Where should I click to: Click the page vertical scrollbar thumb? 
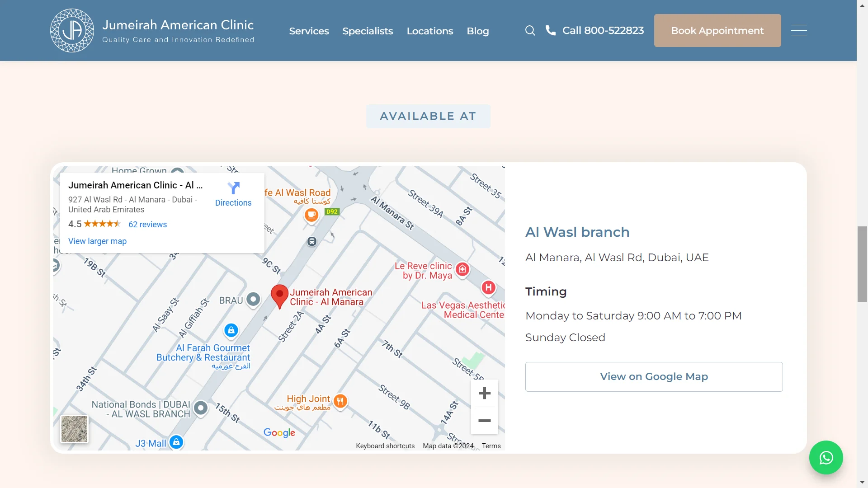tap(862, 264)
